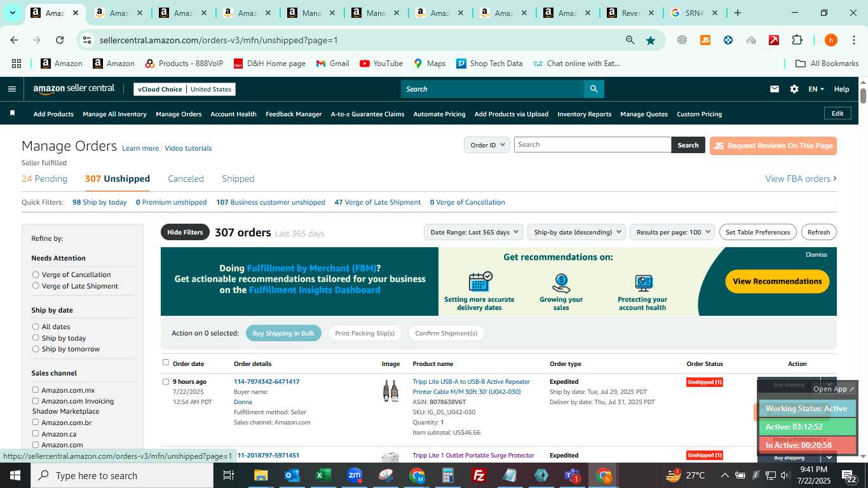Screen dimensions: 868x488
Task: Tick the select-all checkbox in table header
Action: tap(166, 362)
